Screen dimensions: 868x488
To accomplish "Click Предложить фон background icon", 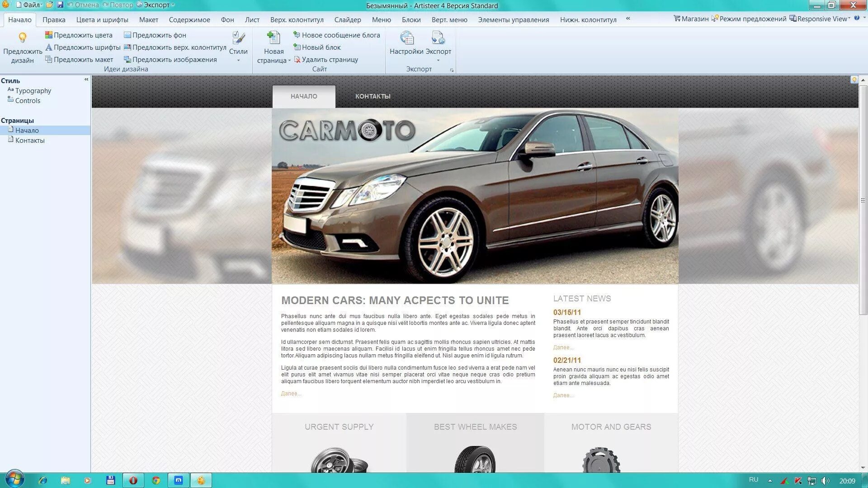I will coord(127,35).
